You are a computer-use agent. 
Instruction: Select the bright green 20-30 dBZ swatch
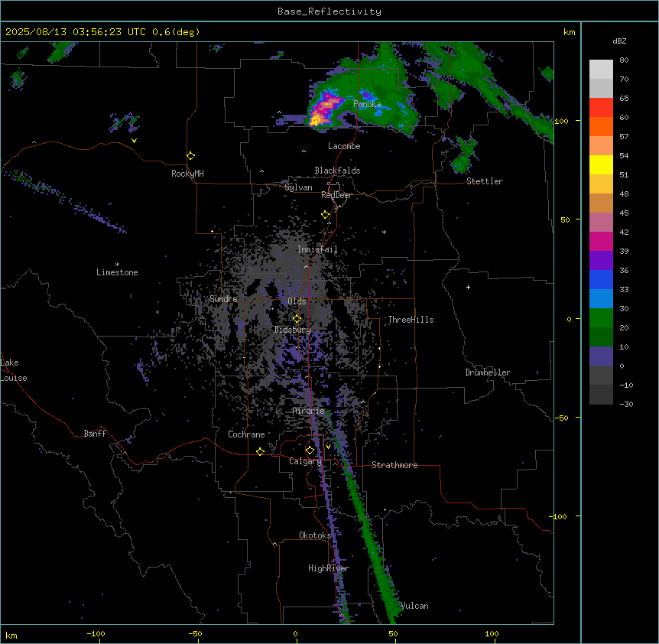601,318
